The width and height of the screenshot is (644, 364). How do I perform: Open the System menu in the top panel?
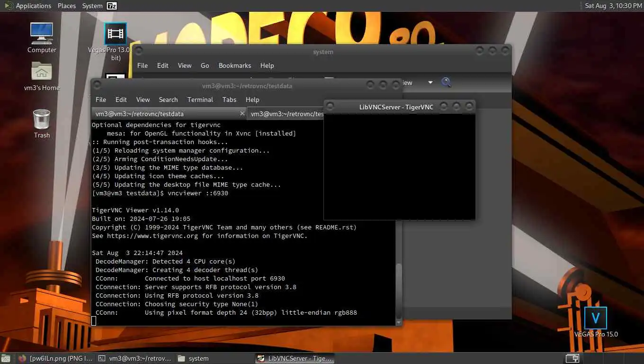tap(92, 6)
